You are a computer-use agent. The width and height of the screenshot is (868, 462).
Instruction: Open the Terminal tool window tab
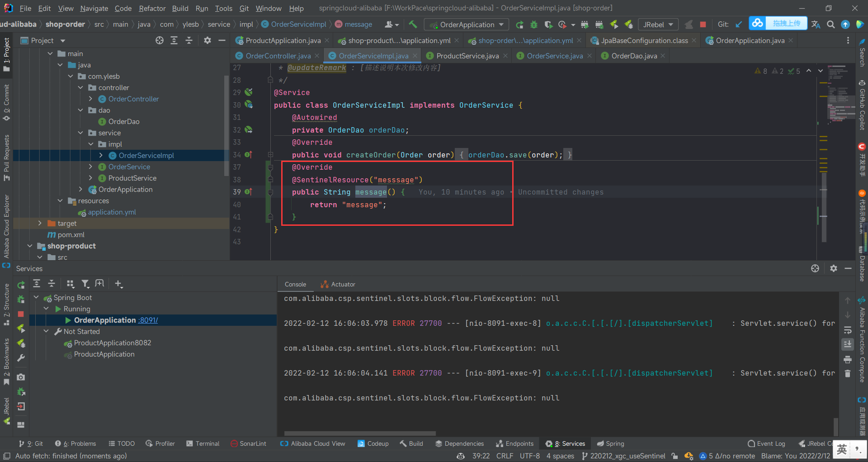click(203, 443)
